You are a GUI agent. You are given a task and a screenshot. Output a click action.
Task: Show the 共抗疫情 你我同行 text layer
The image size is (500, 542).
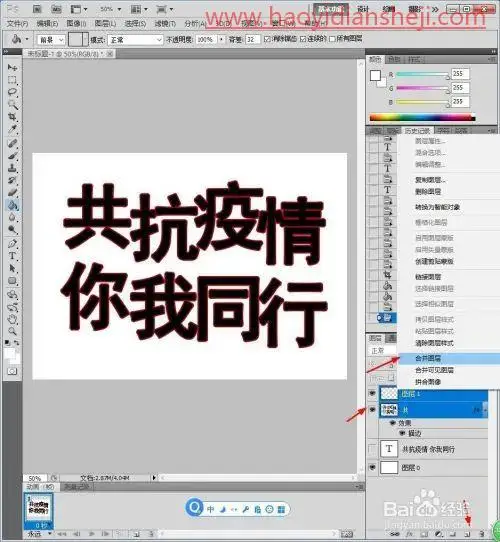pyautogui.click(x=372, y=449)
